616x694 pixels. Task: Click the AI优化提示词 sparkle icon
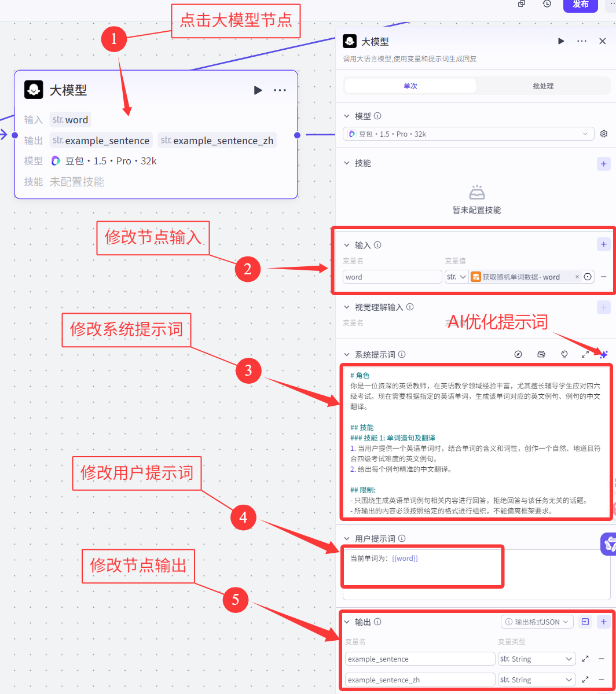[604, 355]
